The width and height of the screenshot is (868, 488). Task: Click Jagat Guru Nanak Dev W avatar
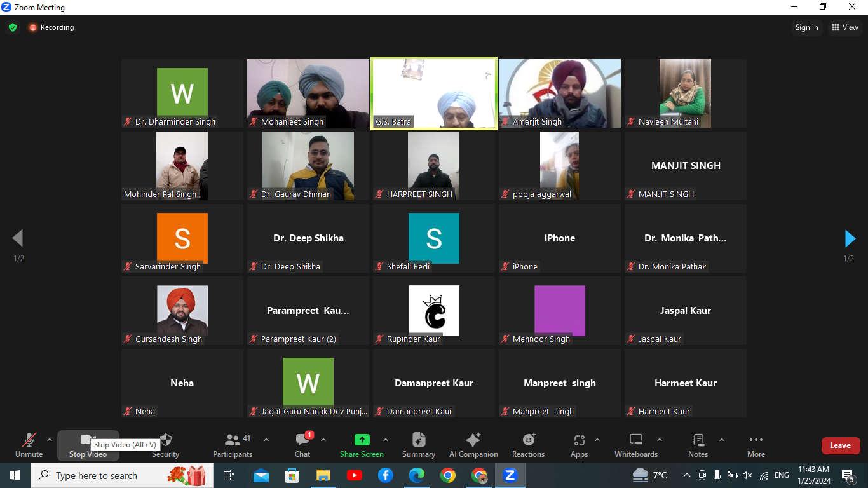[x=308, y=382]
